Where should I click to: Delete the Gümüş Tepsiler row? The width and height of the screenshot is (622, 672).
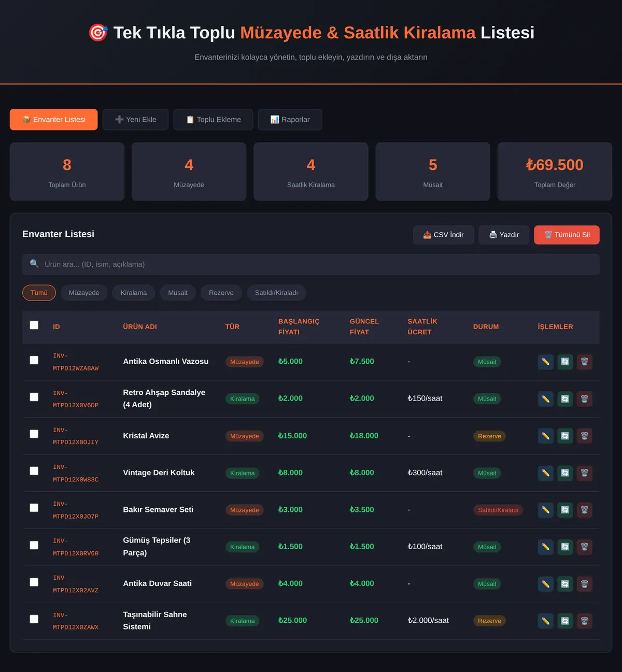coord(584,547)
